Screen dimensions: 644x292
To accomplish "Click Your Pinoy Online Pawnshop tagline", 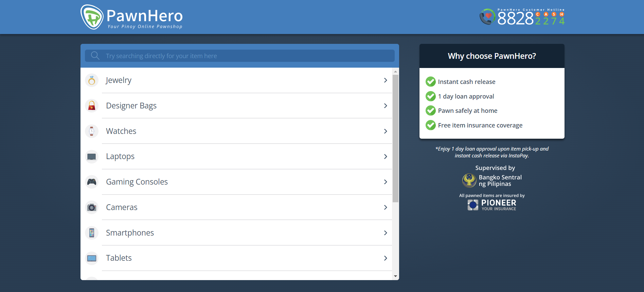I will [145, 27].
